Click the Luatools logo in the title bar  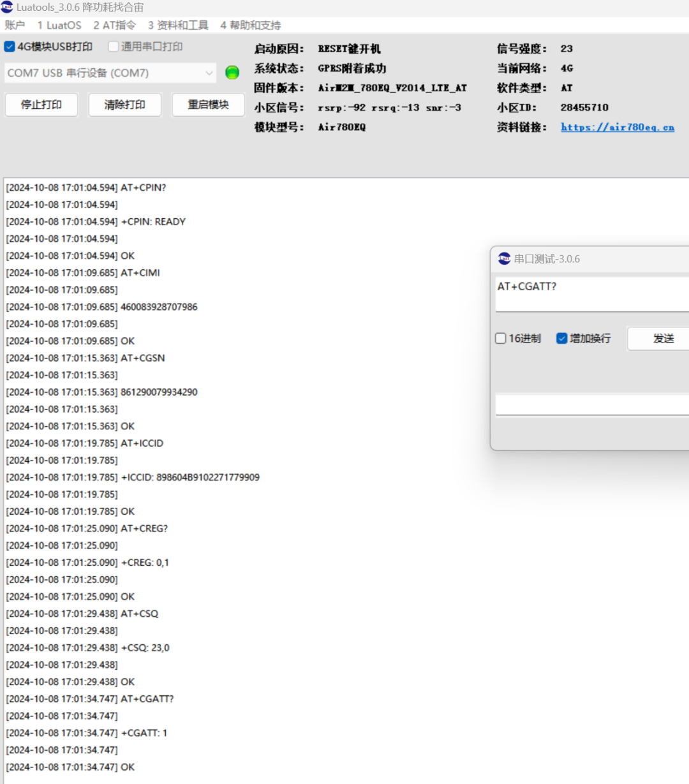pos(8,8)
